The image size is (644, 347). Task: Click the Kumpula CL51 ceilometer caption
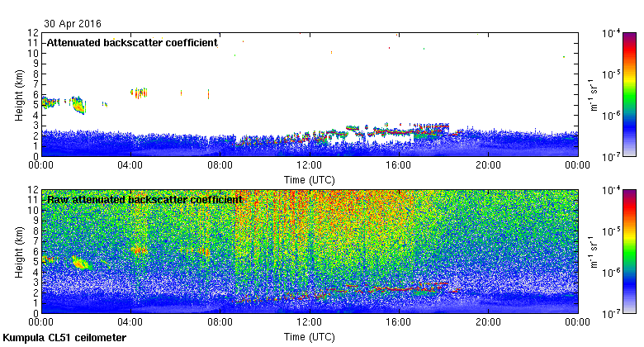pos(64,338)
